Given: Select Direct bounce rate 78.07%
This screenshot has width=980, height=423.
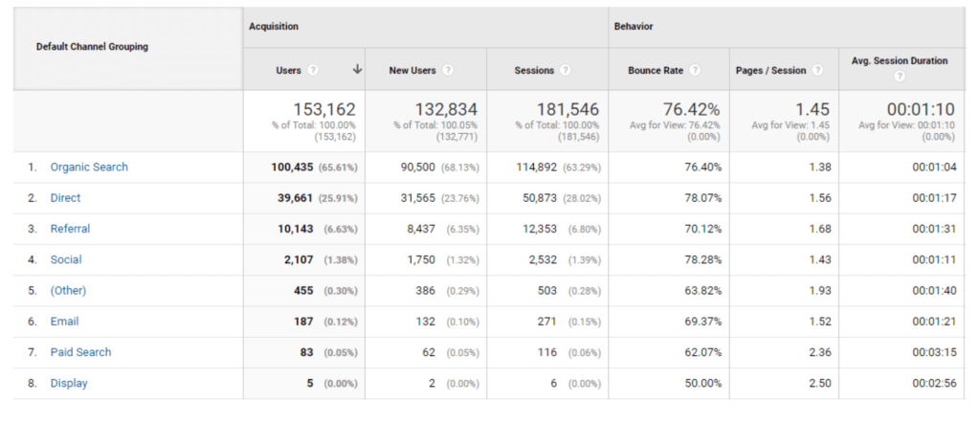Looking at the screenshot, I should 703,198.
